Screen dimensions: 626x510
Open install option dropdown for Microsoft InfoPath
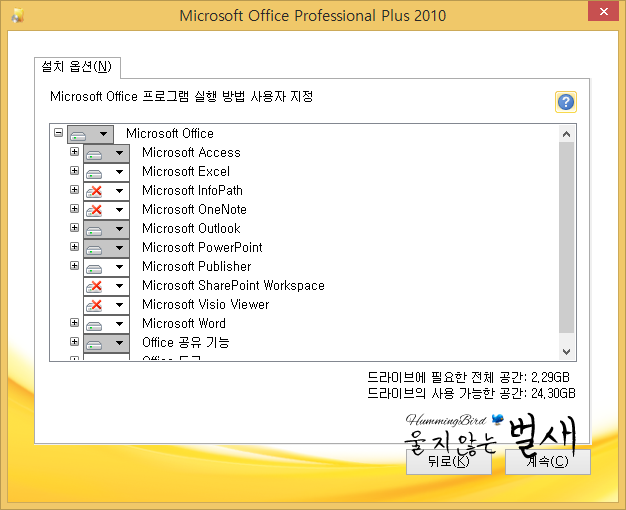106,191
